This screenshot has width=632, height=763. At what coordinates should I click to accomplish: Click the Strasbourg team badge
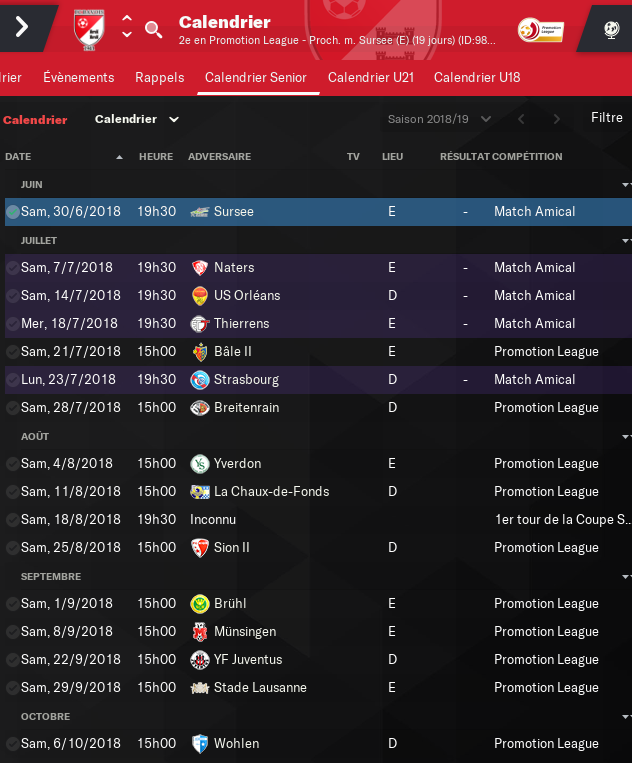(x=200, y=380)
